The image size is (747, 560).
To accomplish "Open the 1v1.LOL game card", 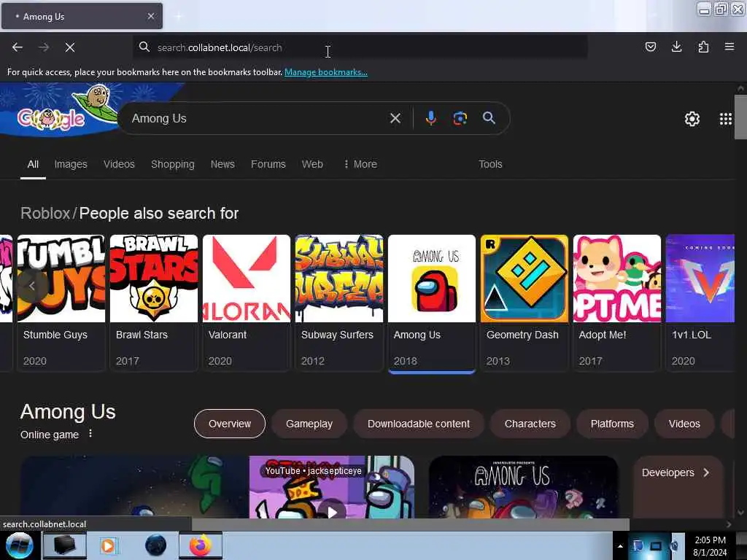I will pyautogui.click(x=700, y=303).
